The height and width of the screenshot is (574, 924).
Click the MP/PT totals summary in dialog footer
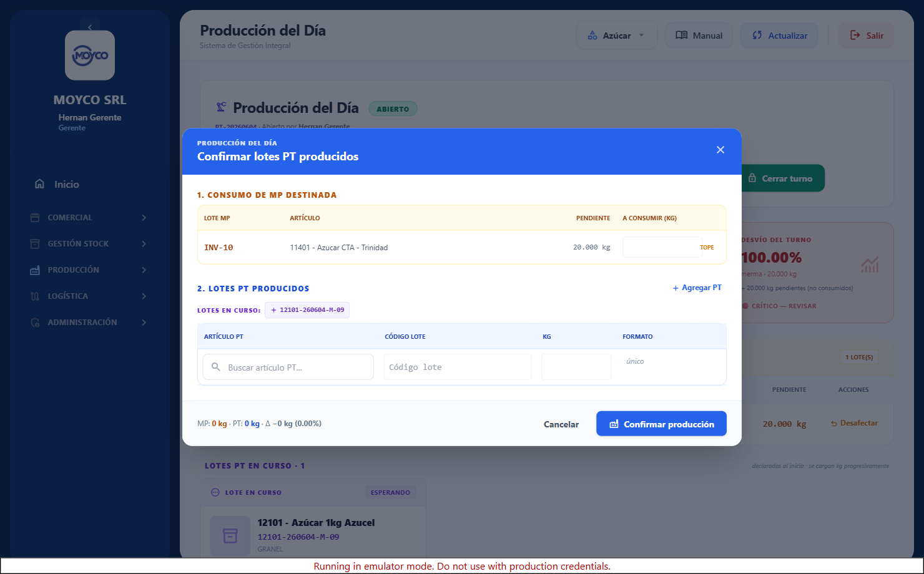[x=259, y=424]
